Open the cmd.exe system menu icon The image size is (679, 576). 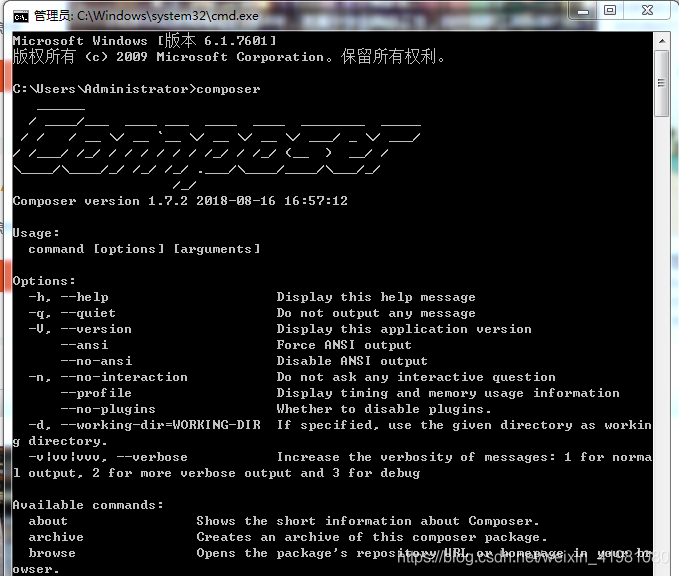coord(20,16)
